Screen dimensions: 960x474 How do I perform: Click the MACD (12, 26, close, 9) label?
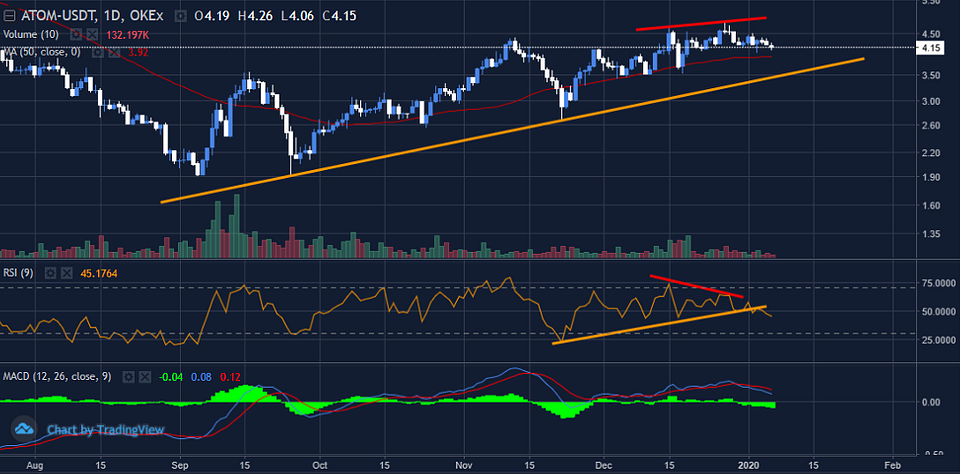coord(58,377)
